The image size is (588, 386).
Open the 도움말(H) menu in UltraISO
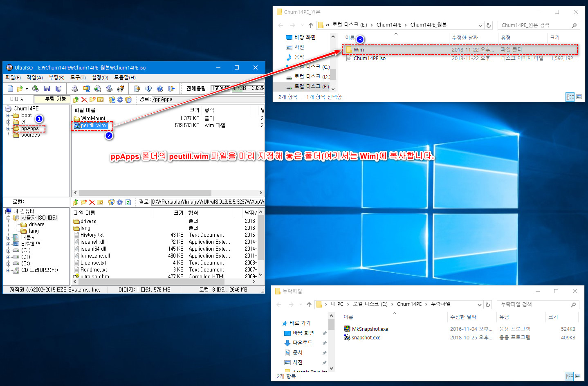pyautogui.click(x=125, y=77)
